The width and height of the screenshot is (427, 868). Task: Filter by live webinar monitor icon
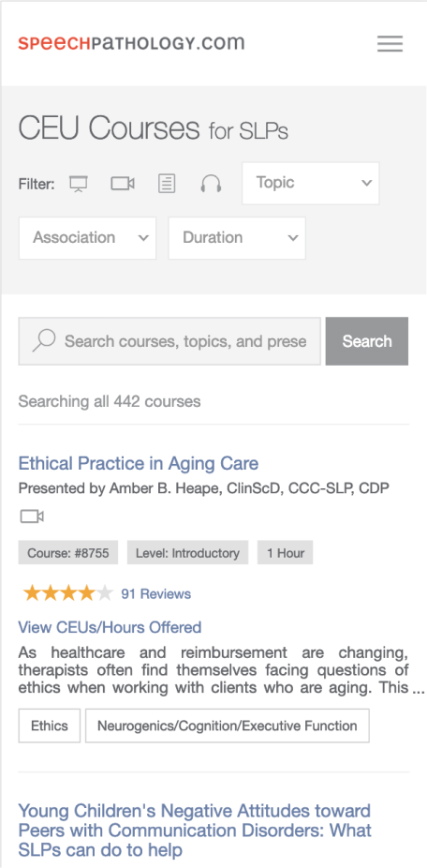point(78,183)
